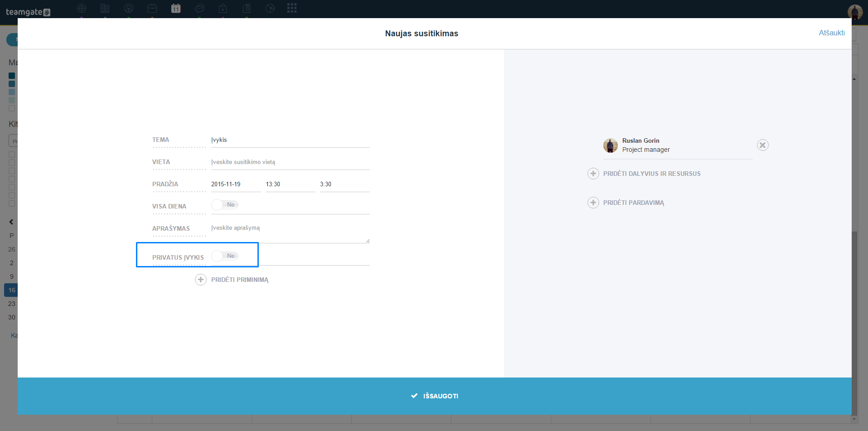Click Ruslan Gorin's participant avatar
The height and width of the screenshot is (431, 868).
611,145
